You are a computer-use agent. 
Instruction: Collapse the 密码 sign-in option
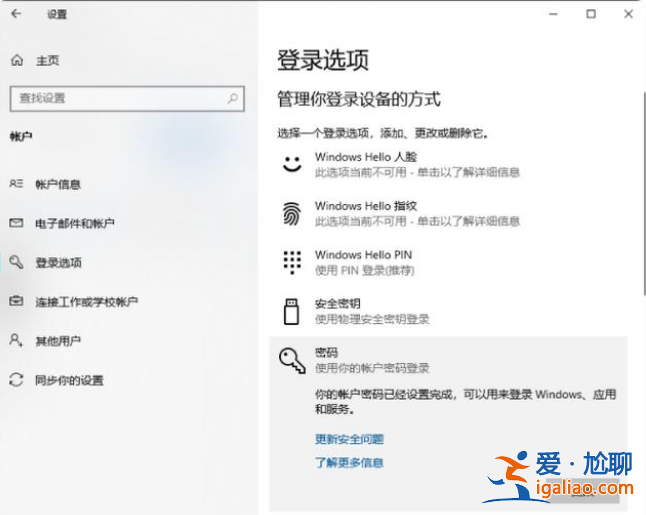448,360
